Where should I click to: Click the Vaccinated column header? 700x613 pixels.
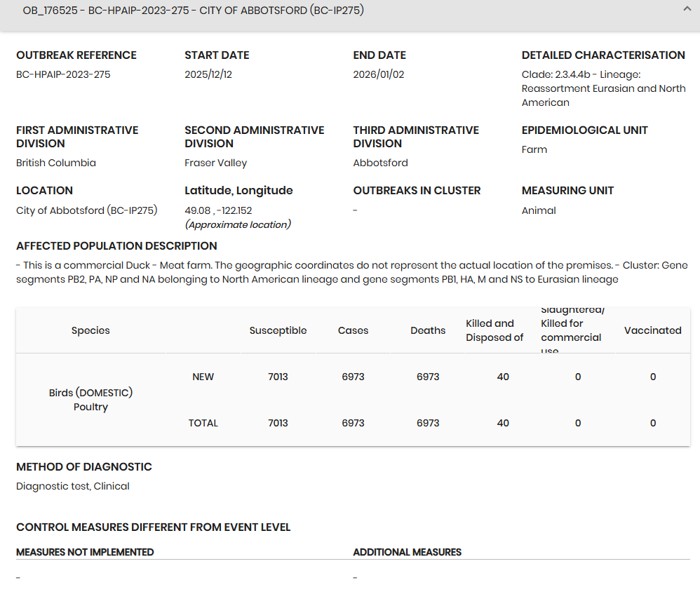click(652, 330)
